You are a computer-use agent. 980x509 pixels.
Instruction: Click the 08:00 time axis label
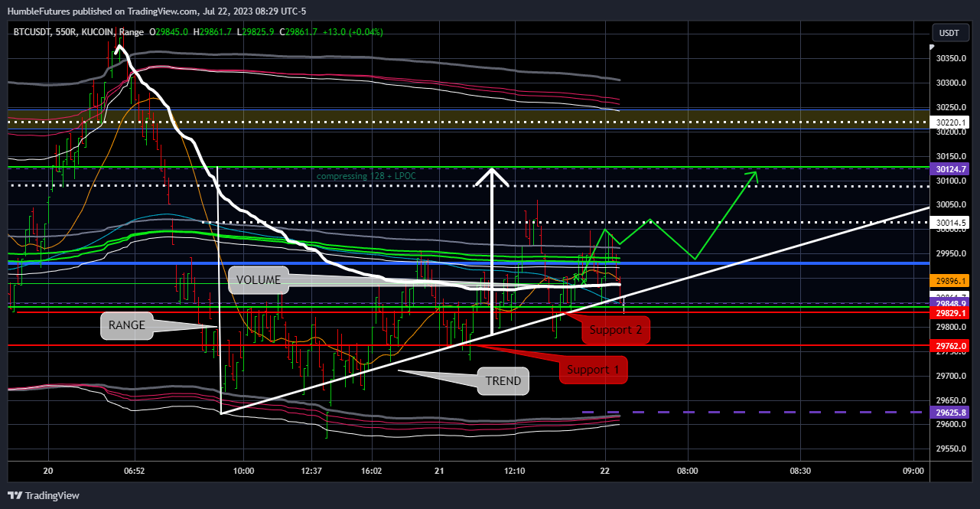(x=687, y=471)
